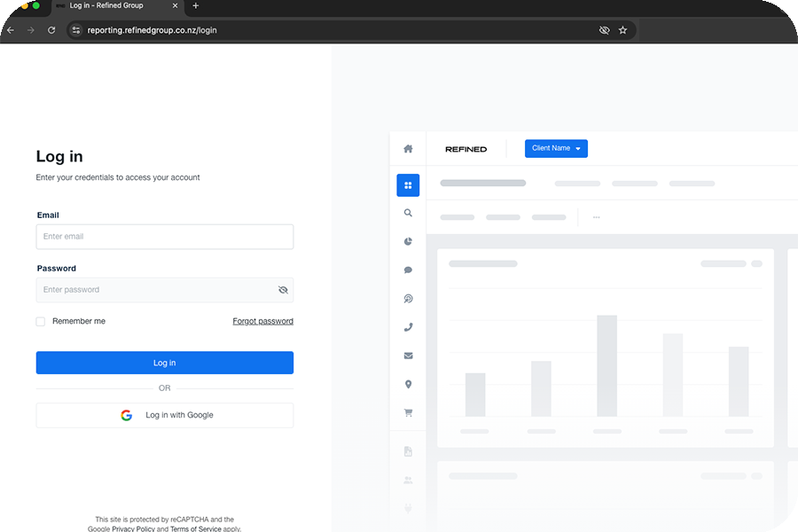Bookmark this page with the star icon
Viewport: 798px width, 532px height.
coord(623,30)
